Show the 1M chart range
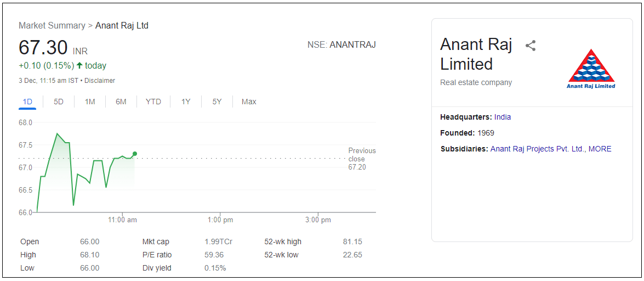 click(x=90, y=102)
